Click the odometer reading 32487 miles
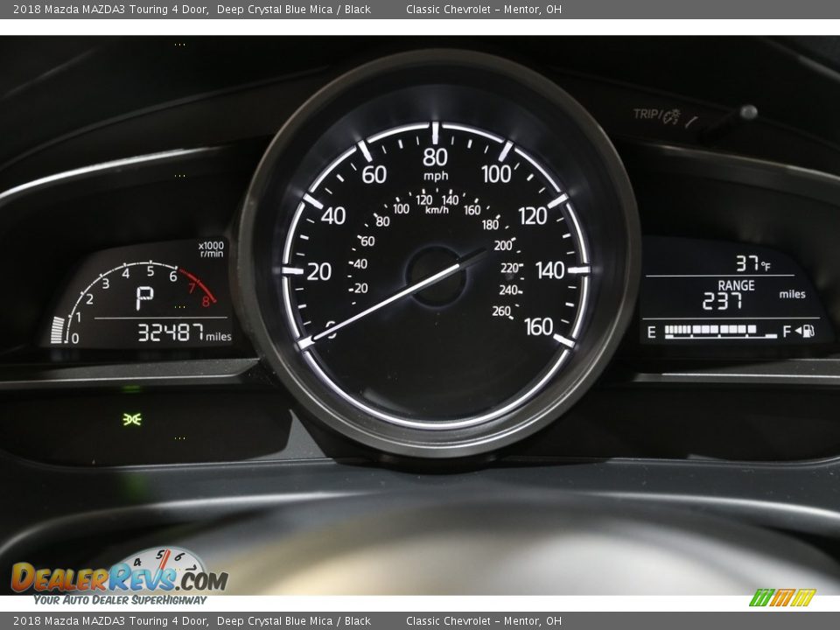 185,333
